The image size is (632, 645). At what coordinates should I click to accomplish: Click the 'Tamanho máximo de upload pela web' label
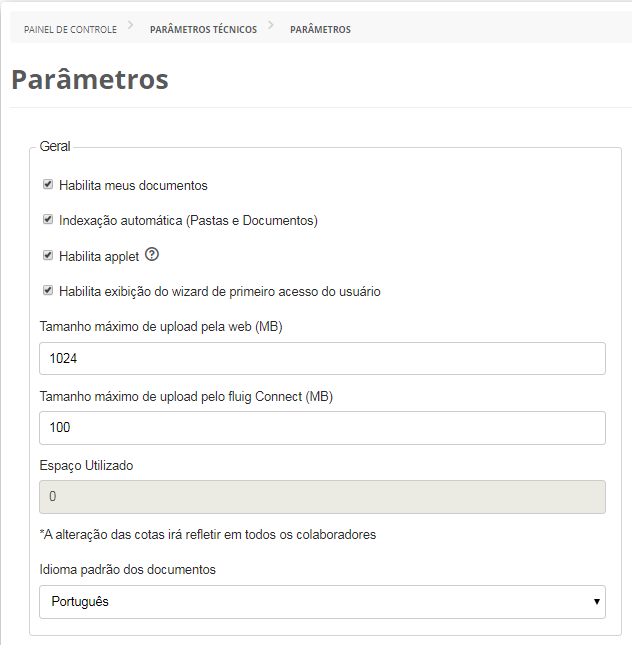pyautogui.click(x=161, y=327)
